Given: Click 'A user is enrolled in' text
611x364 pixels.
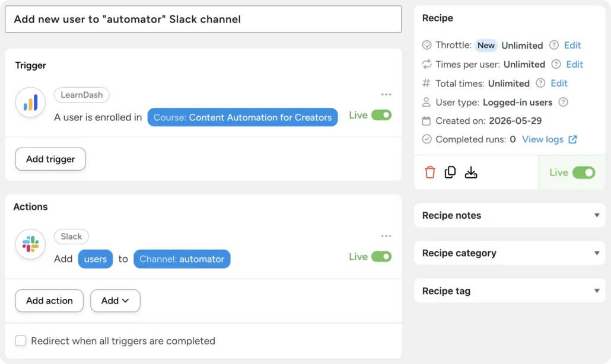Looking at the screenshot, I should tap(98, 117).
